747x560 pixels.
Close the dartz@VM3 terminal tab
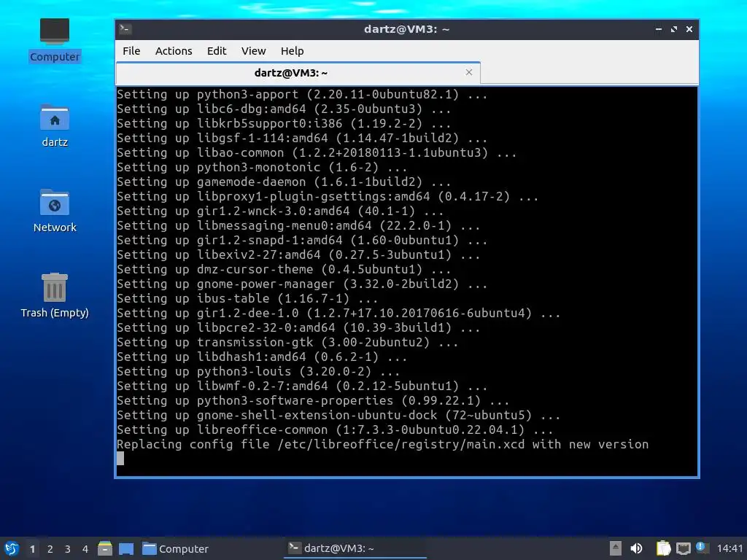469,72
